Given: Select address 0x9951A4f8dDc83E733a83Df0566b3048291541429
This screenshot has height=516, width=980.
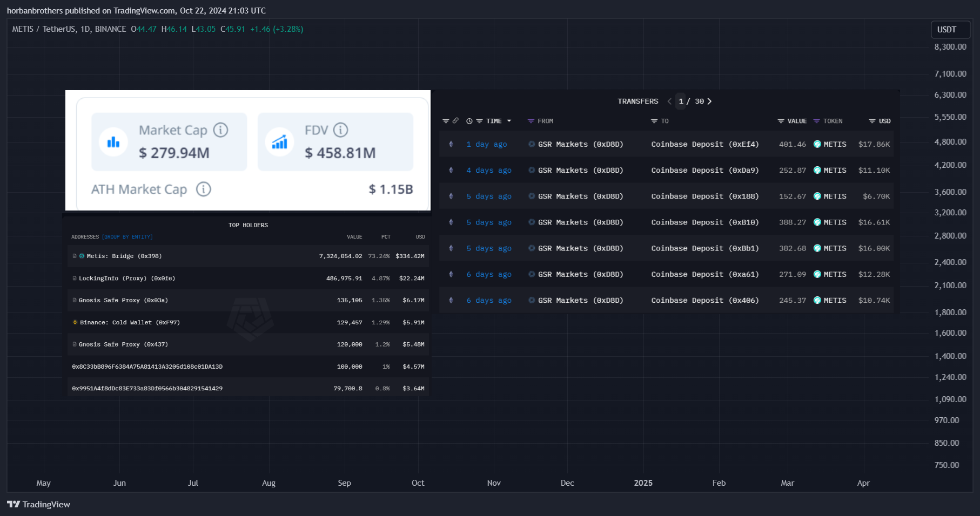Looking at the screenshot, I should click(x=147, y=388).
